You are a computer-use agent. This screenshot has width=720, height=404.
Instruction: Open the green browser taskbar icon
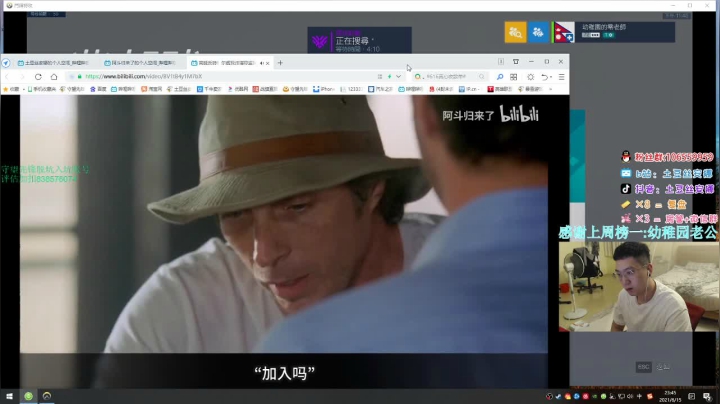click(x=28, y=396)
